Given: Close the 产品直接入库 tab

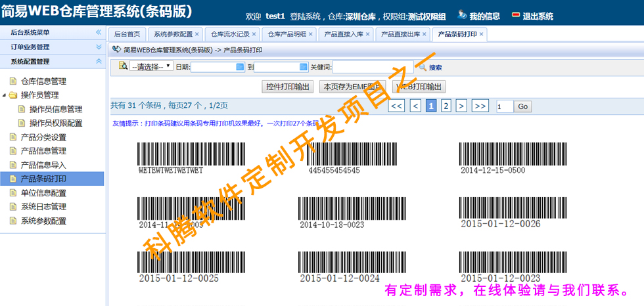Looking at the screenshot, I should click(367, 34).
